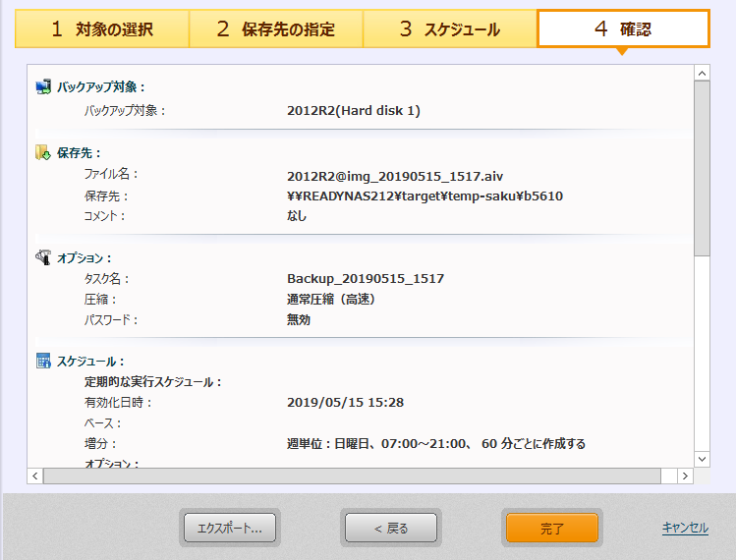This screenshot has width=736, height=560.
Task: Click the エクスポート... button
Action: pos(230,529)
